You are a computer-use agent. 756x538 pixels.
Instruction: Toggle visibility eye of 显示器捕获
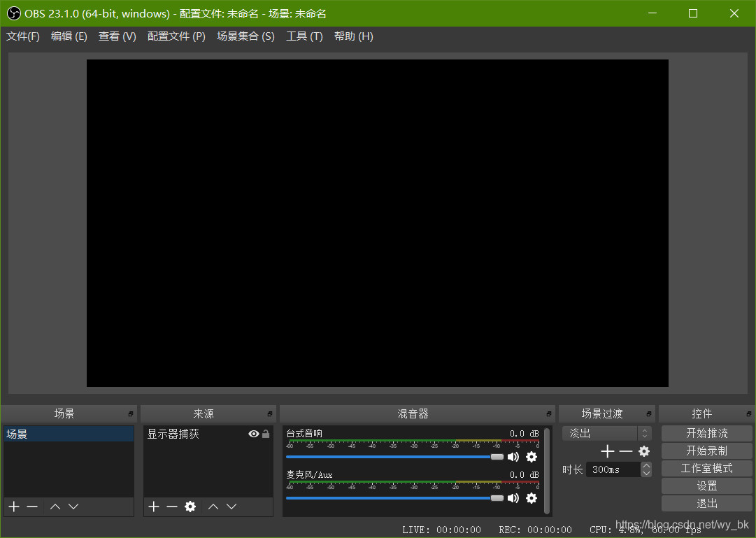point(254,434)
